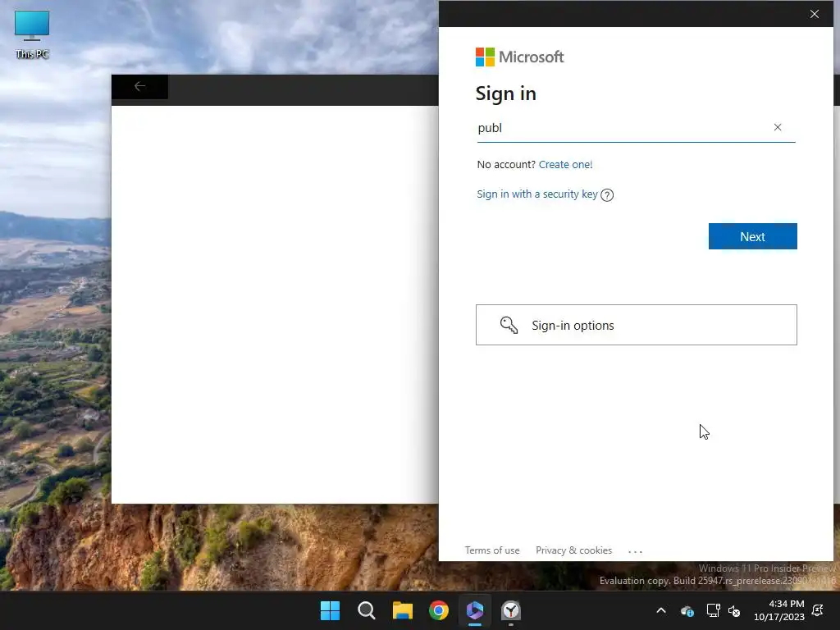Open the Windows Start menu
This screenshot has height=630, width=840.
tap(330, 610)
